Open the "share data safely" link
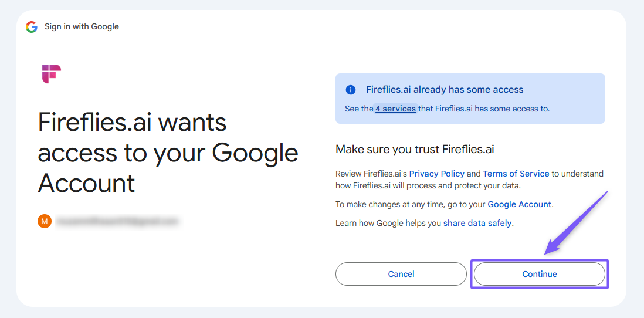The image size is (644, 318). [x=477, y=223]
